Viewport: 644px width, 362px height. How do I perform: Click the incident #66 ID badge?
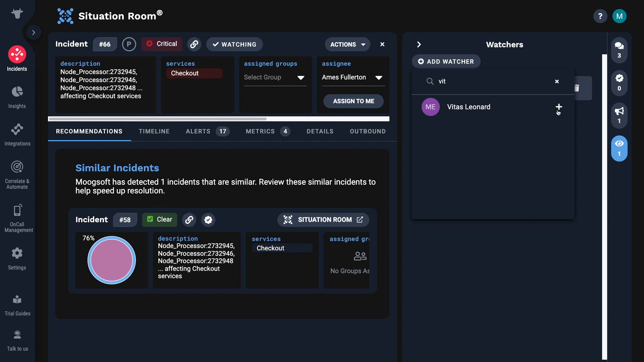(105, 44)
